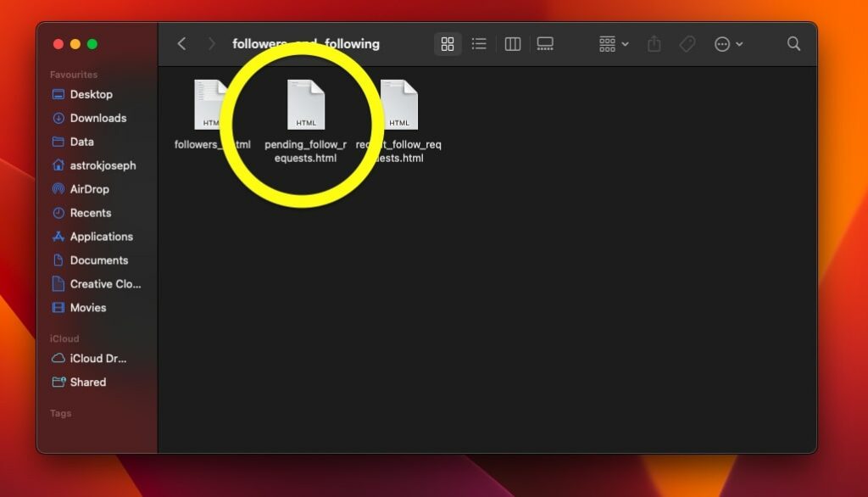Open iCloud Drive in the sidebar
Screen dimensions: 868x497
pyautogui.click(x=97, y=358)
